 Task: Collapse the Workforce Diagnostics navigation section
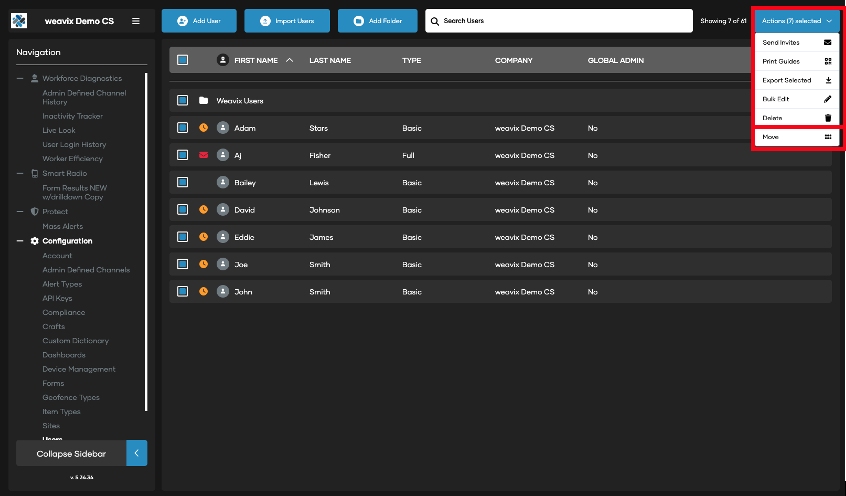(20, 78)
